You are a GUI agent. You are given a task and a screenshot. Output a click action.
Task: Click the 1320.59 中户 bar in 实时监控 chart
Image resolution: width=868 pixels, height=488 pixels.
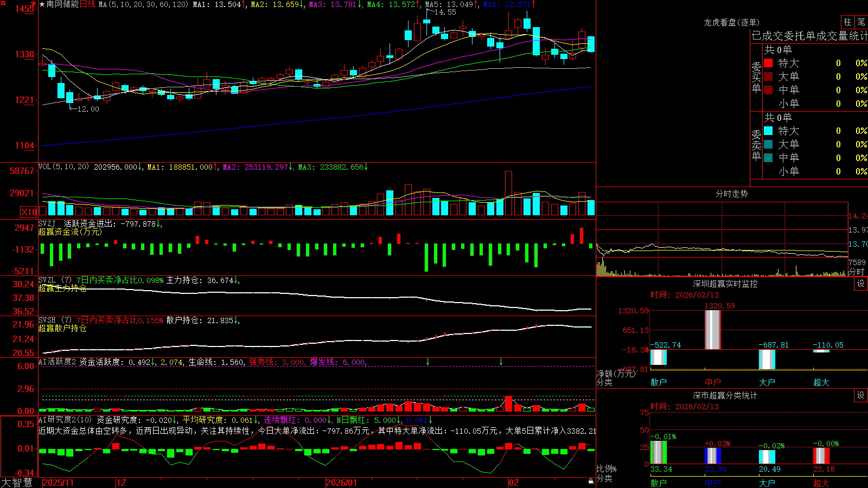pyautogui.click(x=713, y=330)
